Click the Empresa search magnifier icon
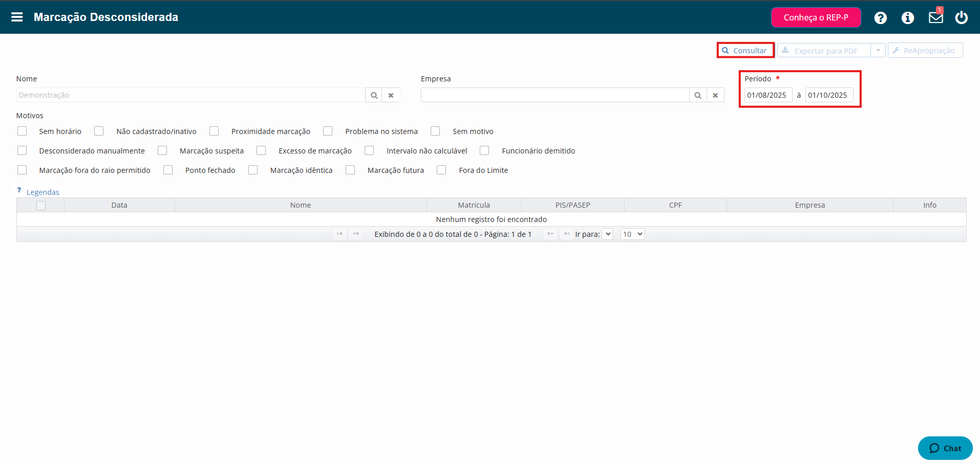980x465 pixels. pos(697,95)
